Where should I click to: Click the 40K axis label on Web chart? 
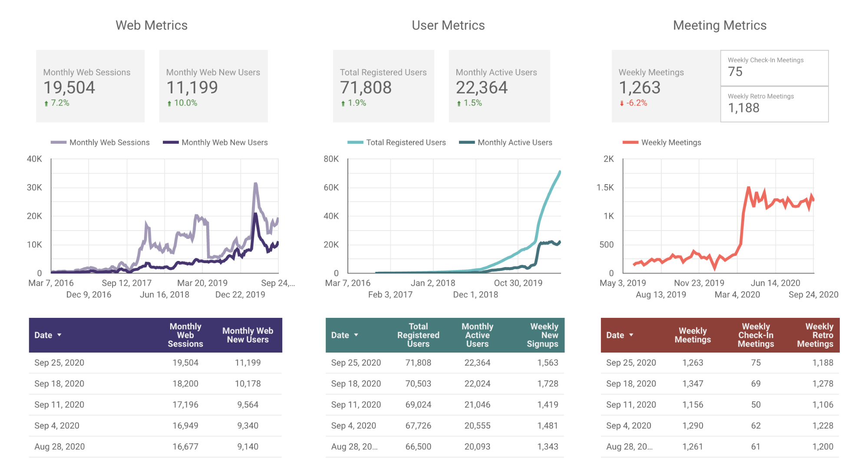point(34,159)
